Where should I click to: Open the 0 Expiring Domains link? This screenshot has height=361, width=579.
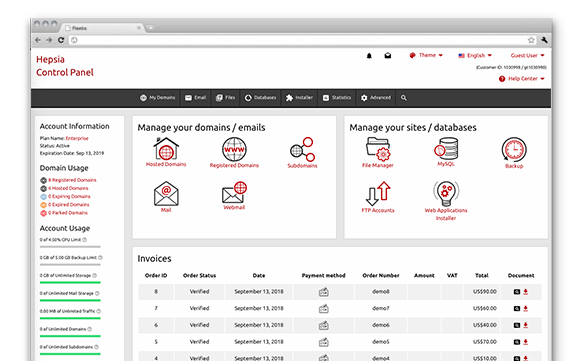(x=69, y=196)
